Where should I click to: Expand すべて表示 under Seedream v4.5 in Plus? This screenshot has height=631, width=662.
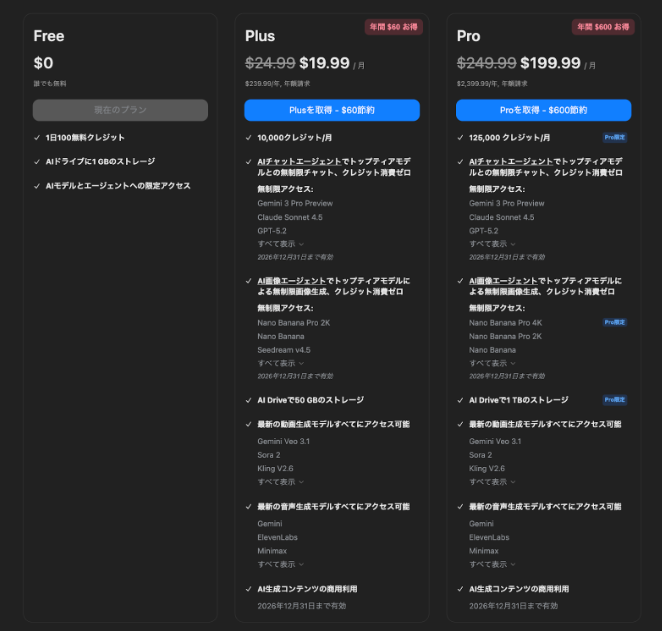click(x=281, y=363)
